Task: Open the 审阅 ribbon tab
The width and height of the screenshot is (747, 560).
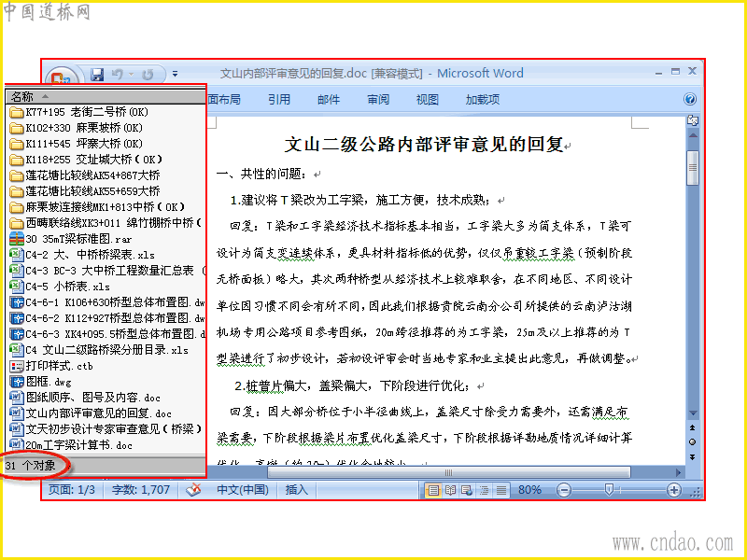Action: pos(378,99)
